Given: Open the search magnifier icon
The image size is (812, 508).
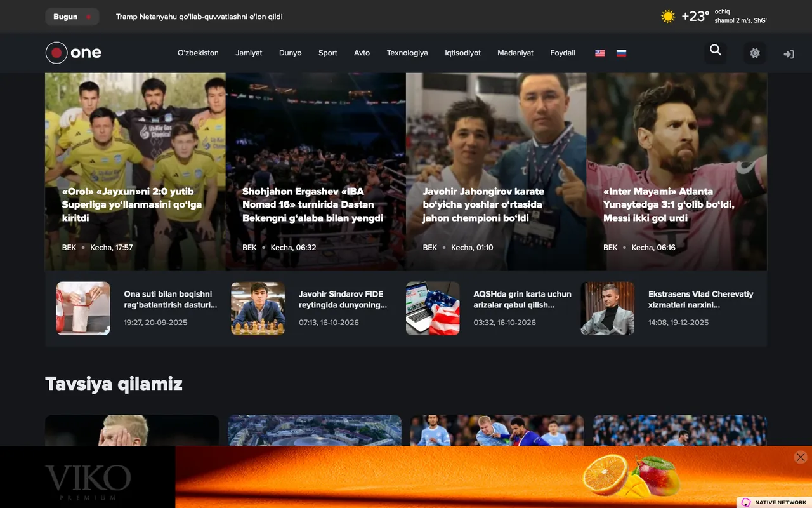Looking at the screenshot, I should (x=716, y=51).
